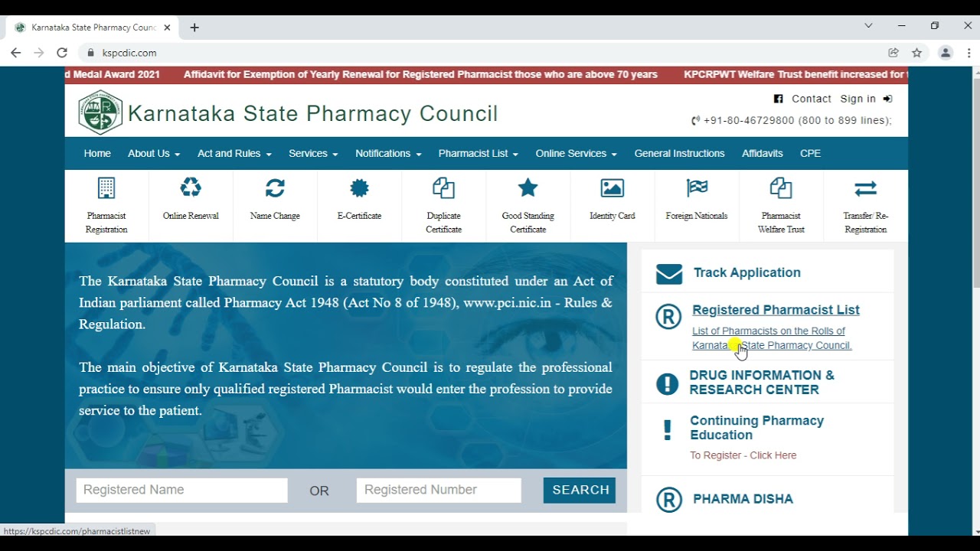Open the Pharmacist List dropdown
Viewport: 980px width, 551px height.
tap(479, 154)
